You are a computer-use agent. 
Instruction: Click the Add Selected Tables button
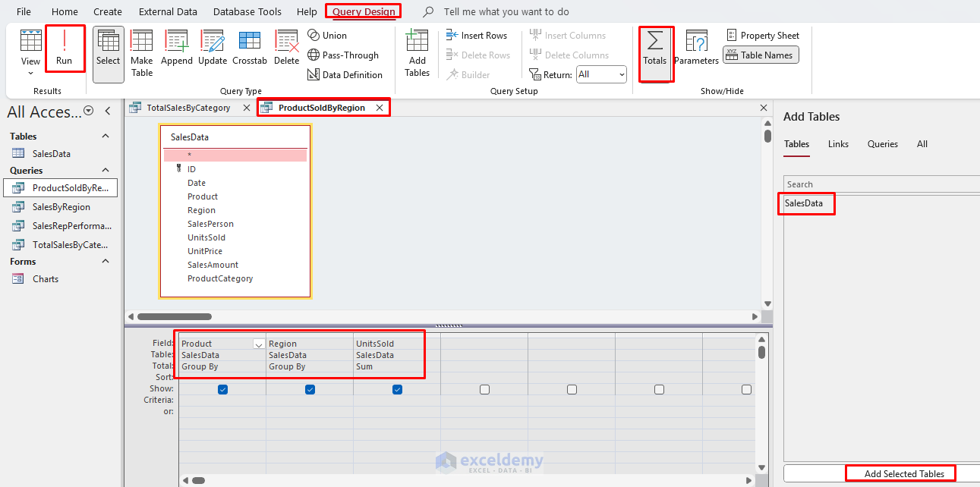coord(904,473)
